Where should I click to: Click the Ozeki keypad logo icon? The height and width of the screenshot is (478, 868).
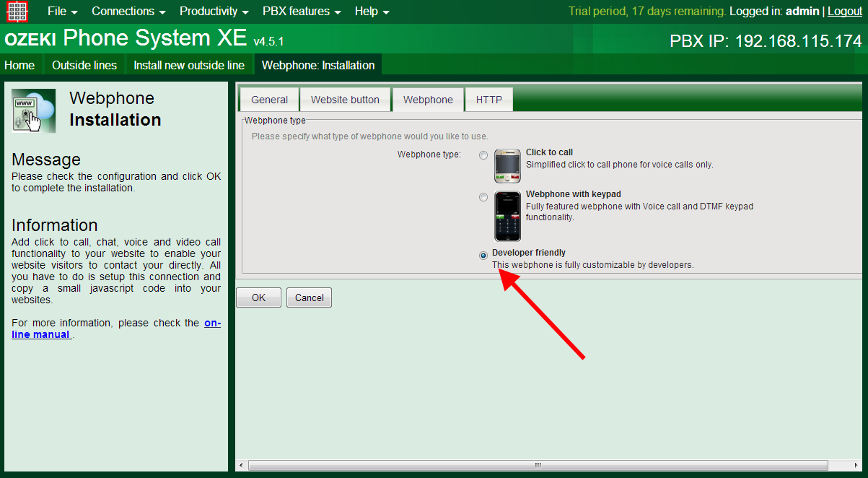(x=17, y=12)
